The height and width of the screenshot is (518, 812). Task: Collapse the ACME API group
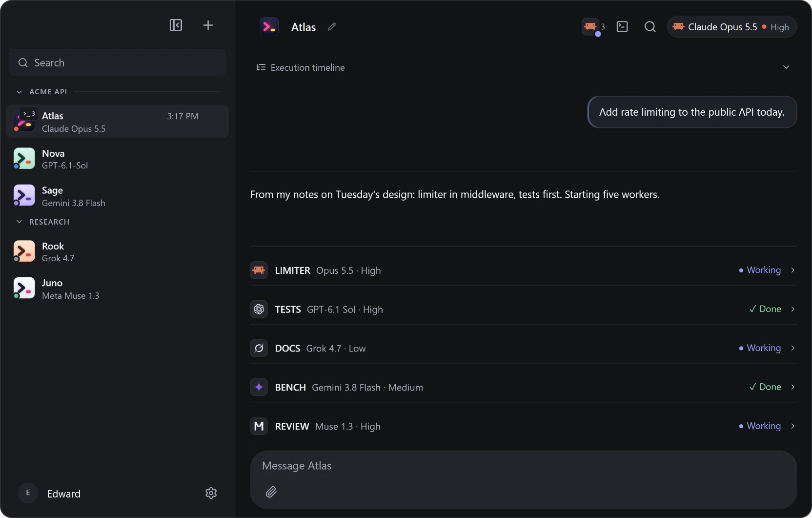[19, 92]
